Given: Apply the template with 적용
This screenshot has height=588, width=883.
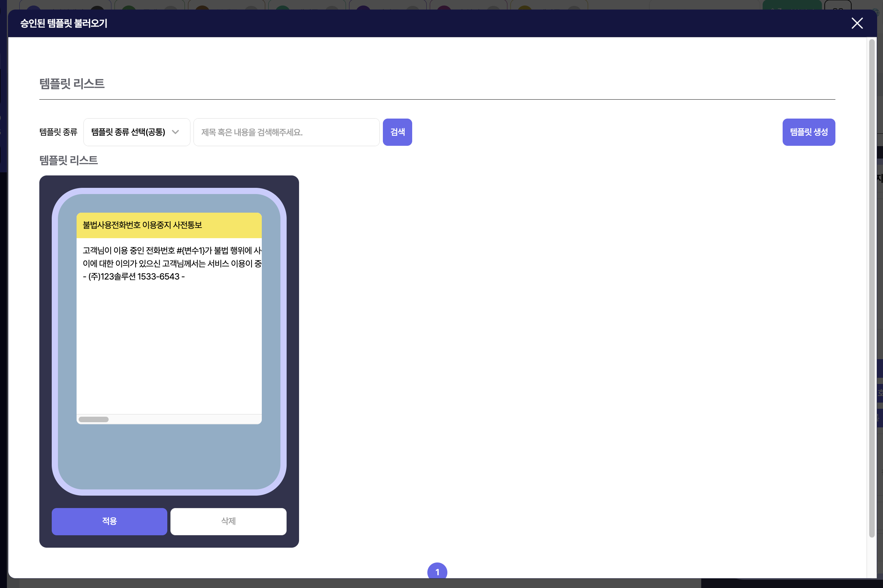Looking at the screenshot, I should pyautogui.click(x=109, y=521).
